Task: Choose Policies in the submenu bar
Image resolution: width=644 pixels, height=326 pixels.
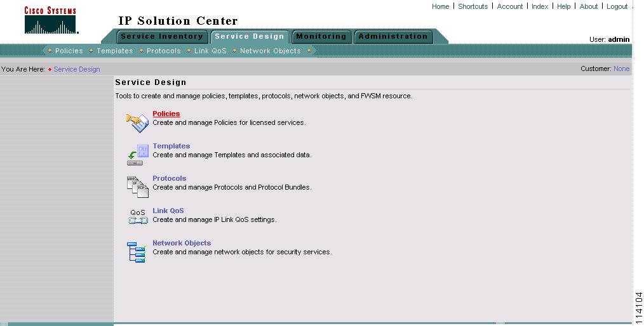Action: 69,51
